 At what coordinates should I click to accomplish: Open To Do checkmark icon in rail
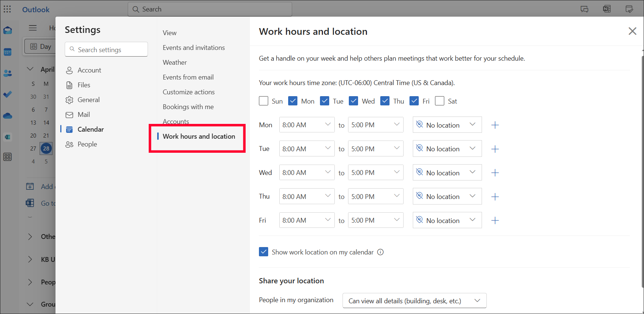[7, 94]
